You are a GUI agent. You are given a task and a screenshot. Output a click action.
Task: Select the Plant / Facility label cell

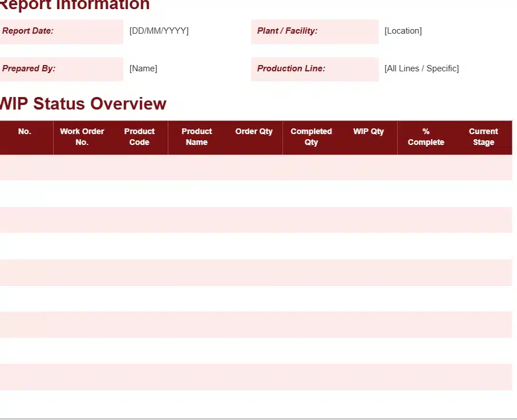pyautogui.click(x=314, y=31)
